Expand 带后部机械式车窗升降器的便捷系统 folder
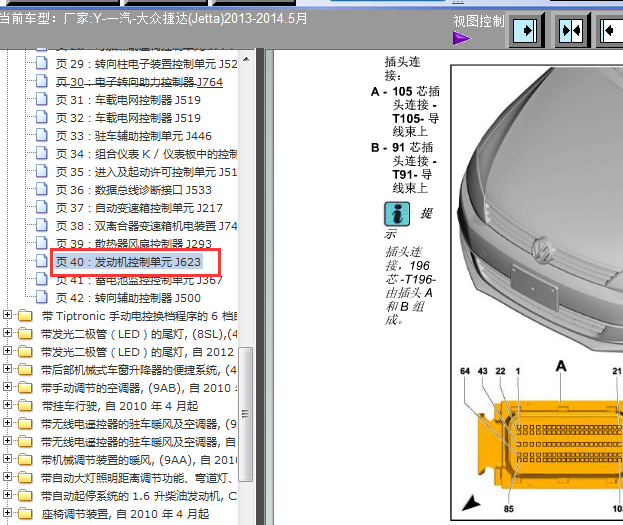The width and height of the screenshot is (623, 525). coord(7,369)
